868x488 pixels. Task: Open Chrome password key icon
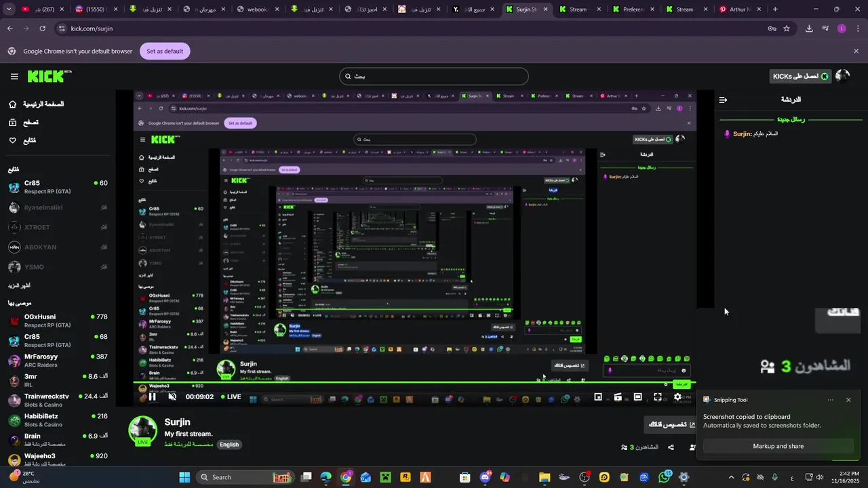point(772,28)
